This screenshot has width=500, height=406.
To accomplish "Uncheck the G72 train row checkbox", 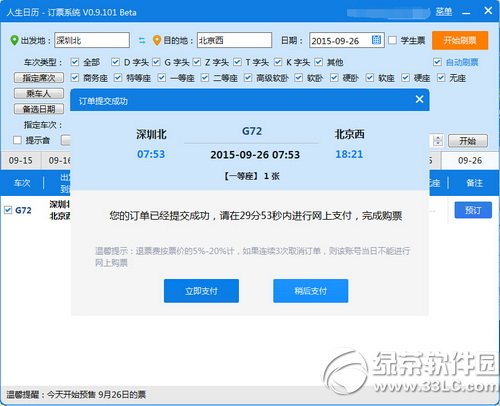I will point(8,210).
